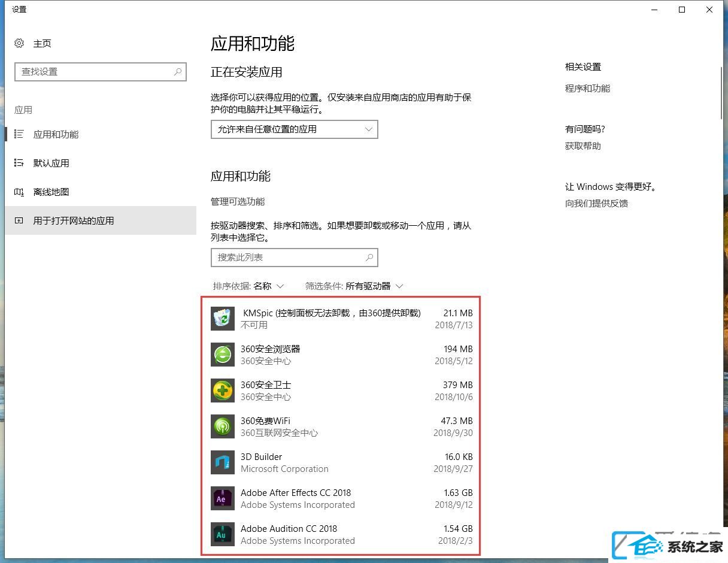Click the KMSpic recycle bin app icon
Screen dimensions: 728x563
[x=223, y=319]
